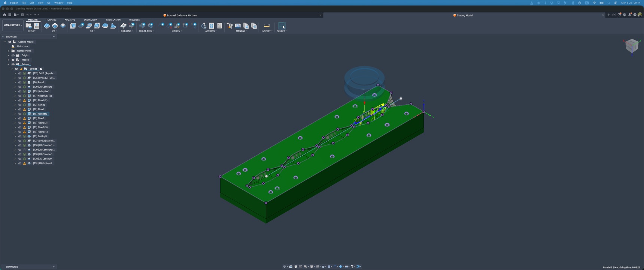Click the Display Settings monitor icon

pyautogui.click(x=312, y=267)
